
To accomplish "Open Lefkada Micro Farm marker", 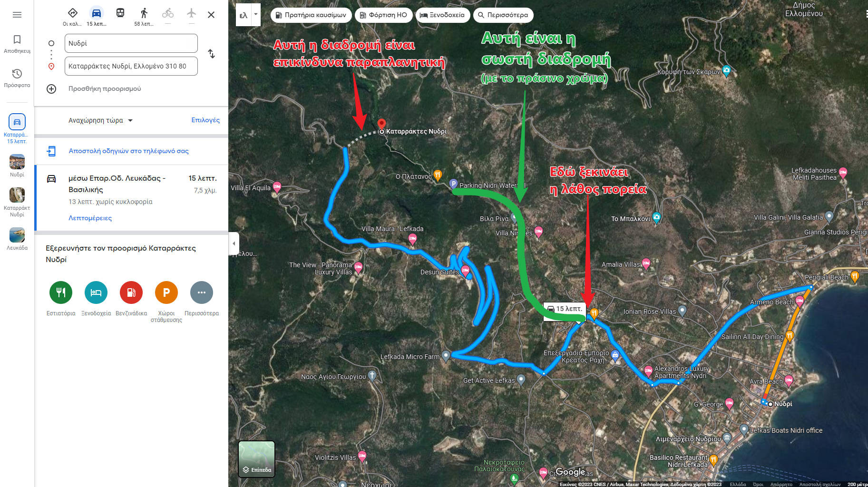I will [446, 356].
